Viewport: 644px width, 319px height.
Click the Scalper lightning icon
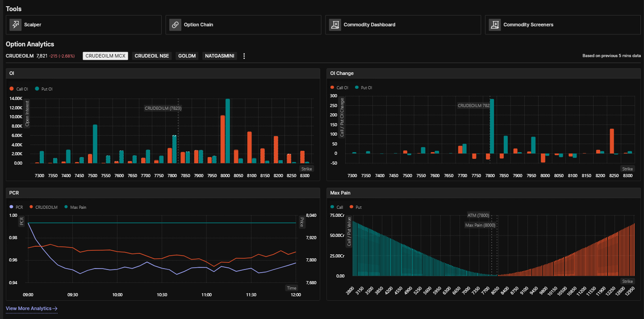click(16, 25)
